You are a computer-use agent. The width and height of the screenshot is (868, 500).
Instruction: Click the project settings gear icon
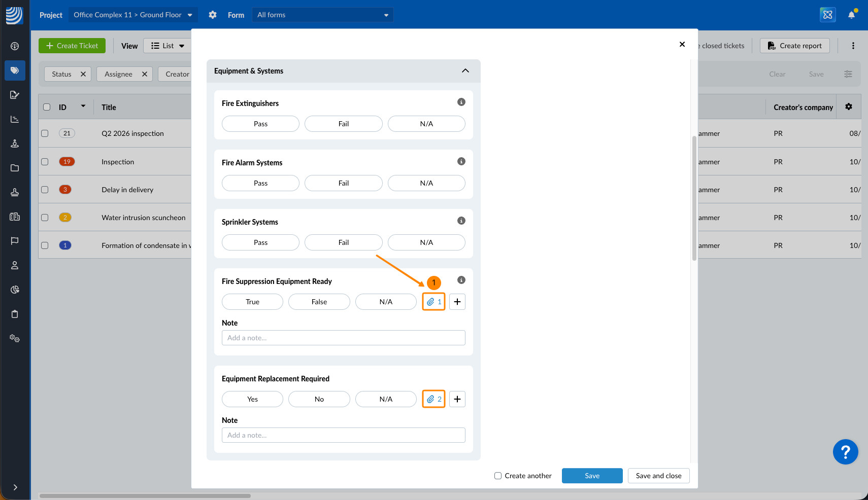[x=213, y=15]
